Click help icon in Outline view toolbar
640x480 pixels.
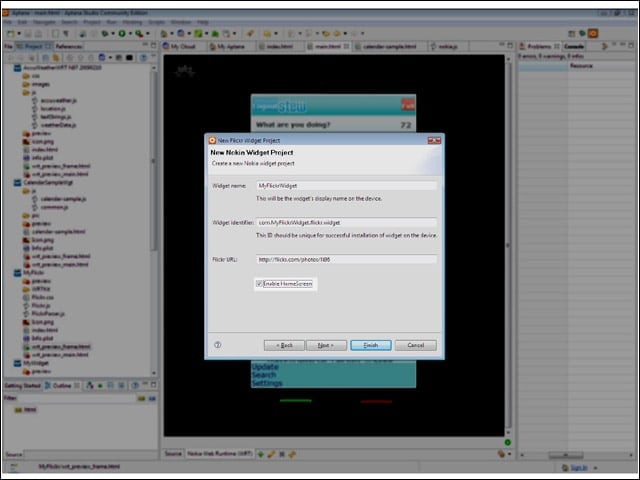(x=135, y=385)
